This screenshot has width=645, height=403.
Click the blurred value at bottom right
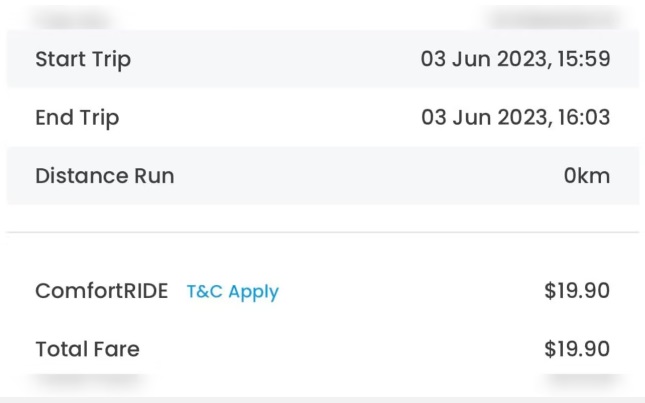click(578, 381)
